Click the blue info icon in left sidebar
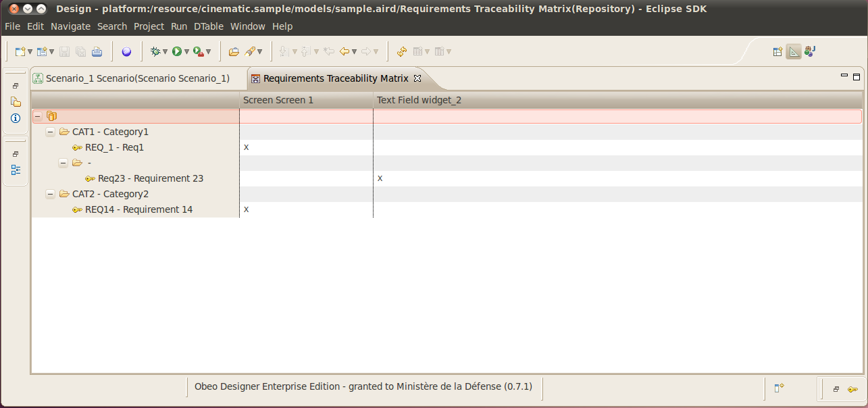This screenshot has height=408, width=868. [x=16, y=118]
